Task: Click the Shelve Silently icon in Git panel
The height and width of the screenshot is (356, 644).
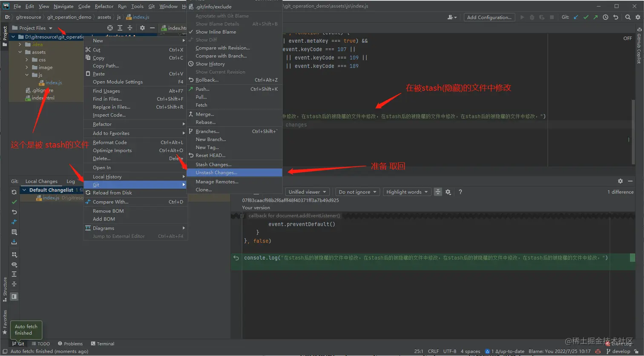Action: [14, 242]
